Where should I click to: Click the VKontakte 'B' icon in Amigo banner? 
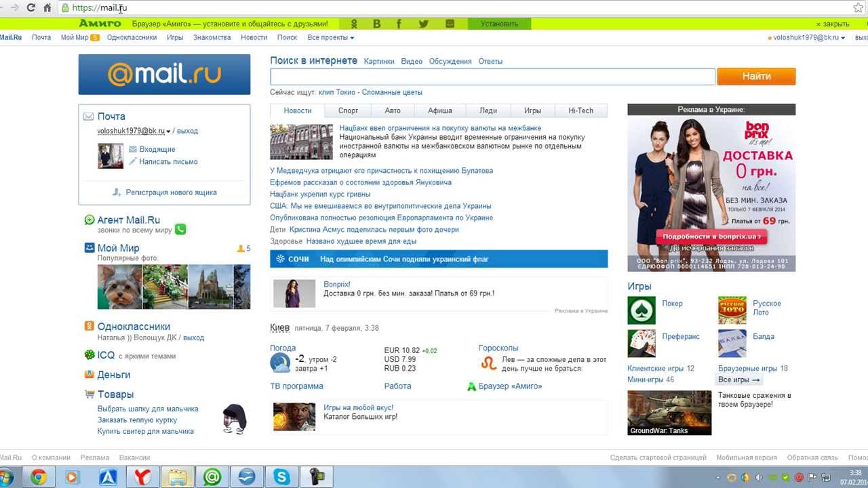[376, 24]
